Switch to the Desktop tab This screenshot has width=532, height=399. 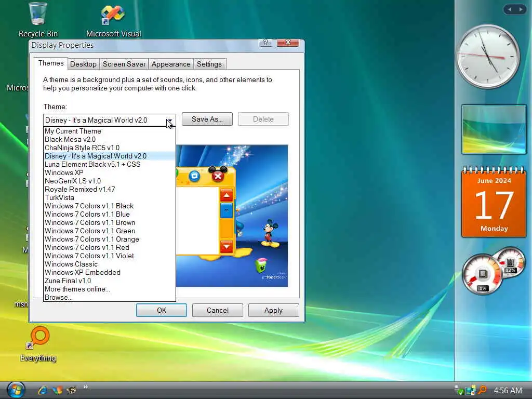(x=83, y=64)
